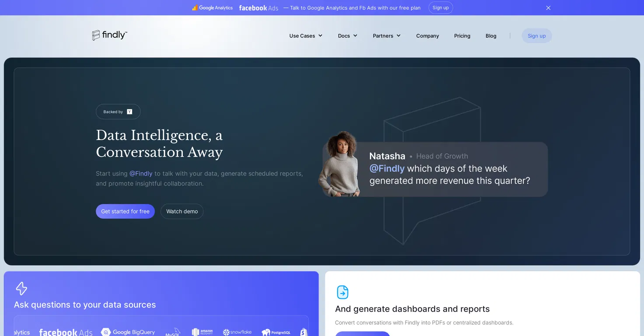The image size is (644, 336).
Task: Click the MySQL data source logo
Action: pos(173,332)
